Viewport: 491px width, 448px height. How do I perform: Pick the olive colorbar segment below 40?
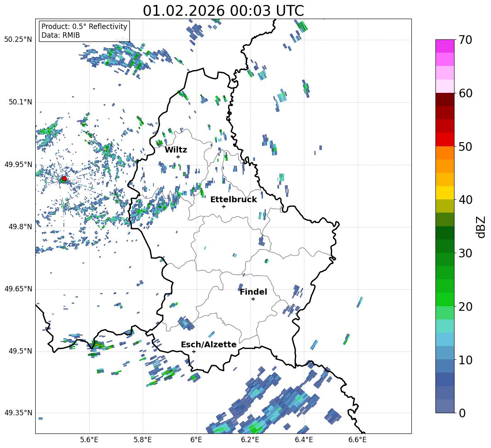pos(445,206)
